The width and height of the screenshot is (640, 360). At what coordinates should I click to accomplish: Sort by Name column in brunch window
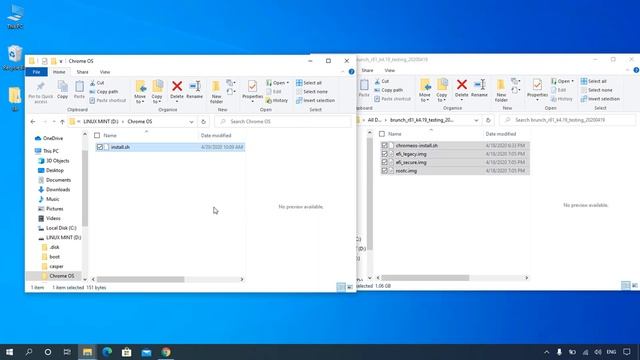[395, 134]
